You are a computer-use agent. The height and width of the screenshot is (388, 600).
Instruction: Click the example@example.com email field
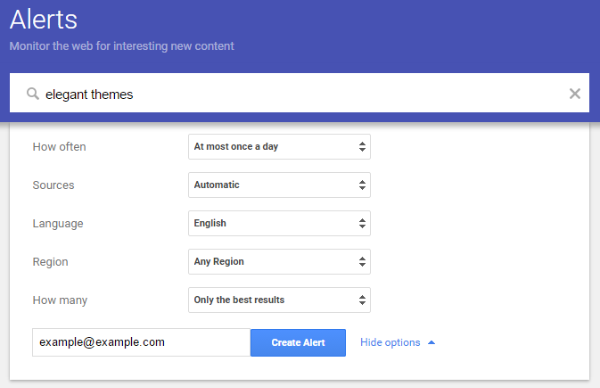click(x=141, y=342)
